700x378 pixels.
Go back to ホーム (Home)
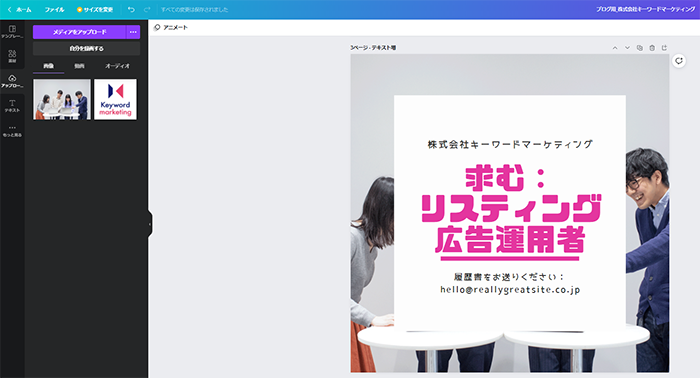19,9
